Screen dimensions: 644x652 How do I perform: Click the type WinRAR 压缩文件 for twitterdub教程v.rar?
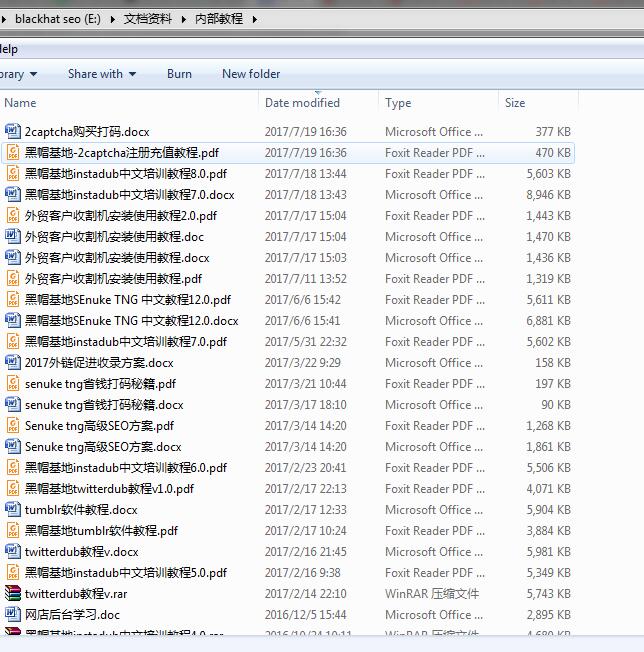(432, 594)
